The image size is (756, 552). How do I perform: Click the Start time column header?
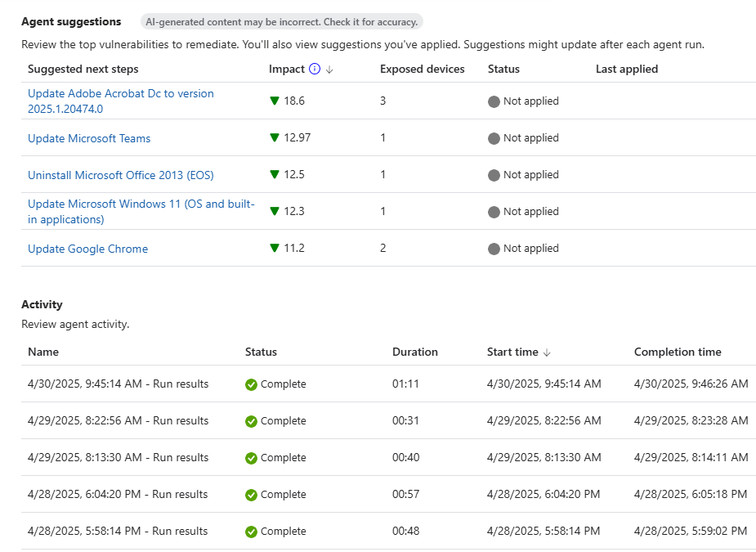pos(512,352)
